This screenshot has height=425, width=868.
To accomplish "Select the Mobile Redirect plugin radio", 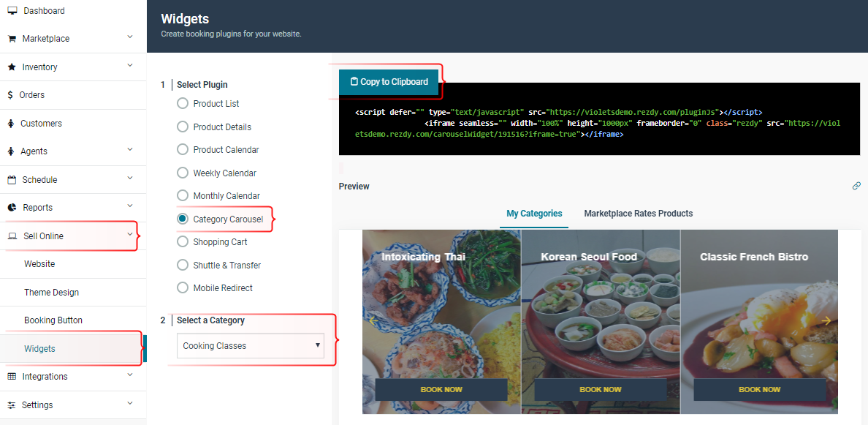I will [183, 287].
